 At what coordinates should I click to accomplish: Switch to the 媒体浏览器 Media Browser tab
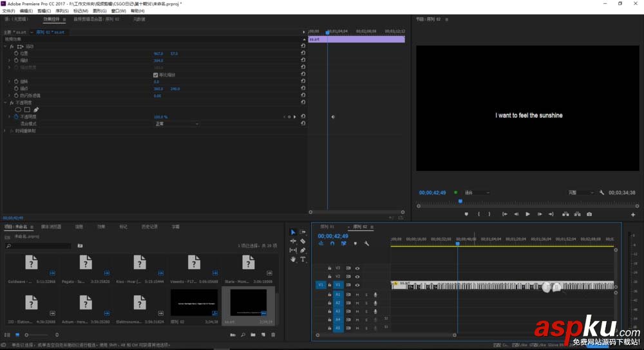click(51, 226)
